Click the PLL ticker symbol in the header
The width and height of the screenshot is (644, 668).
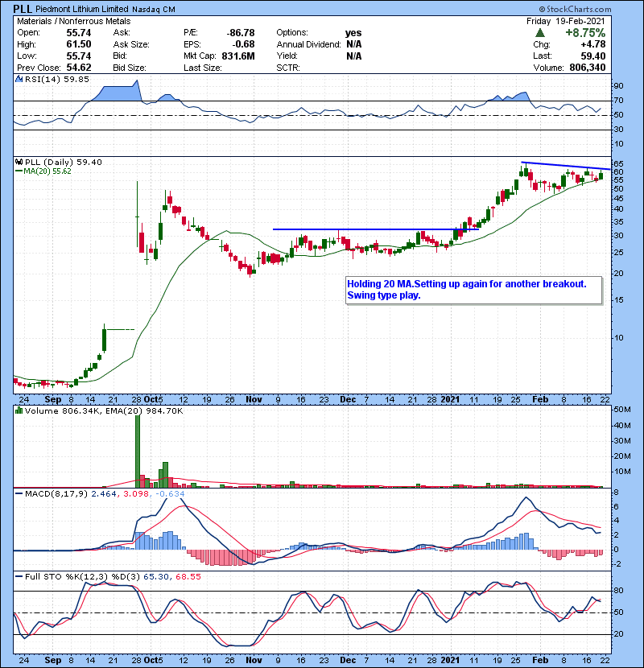click(x=23, y=9)
